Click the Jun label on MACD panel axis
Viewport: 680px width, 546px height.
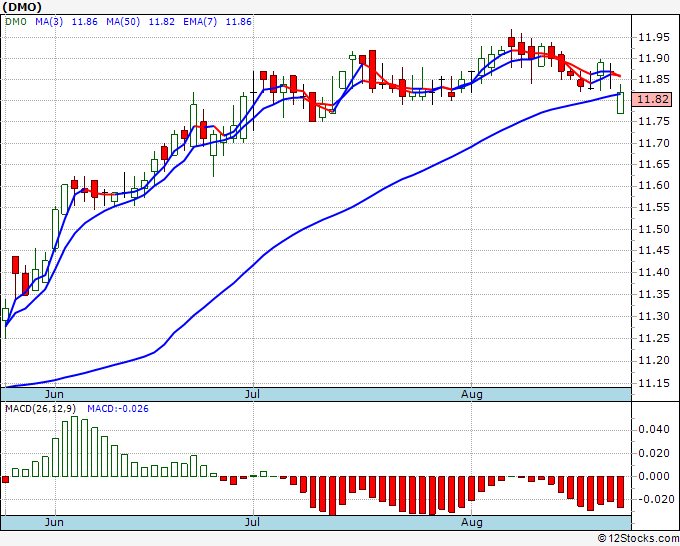[x=54, y=522]
